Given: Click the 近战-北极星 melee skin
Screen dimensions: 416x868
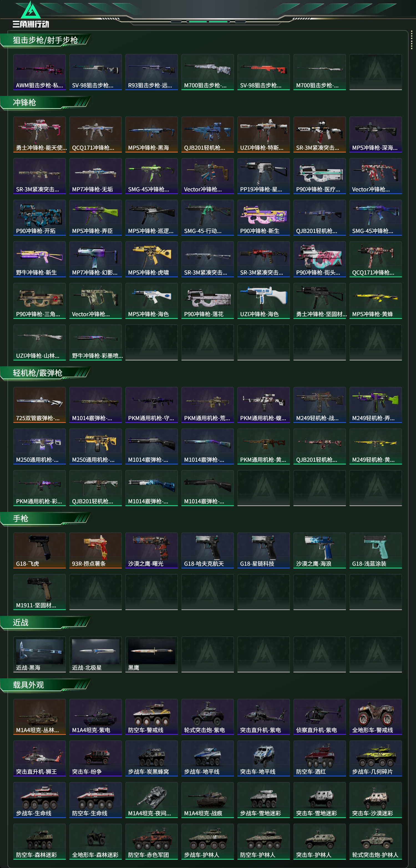Looking at the screenshot, I should tap(95, 654).
